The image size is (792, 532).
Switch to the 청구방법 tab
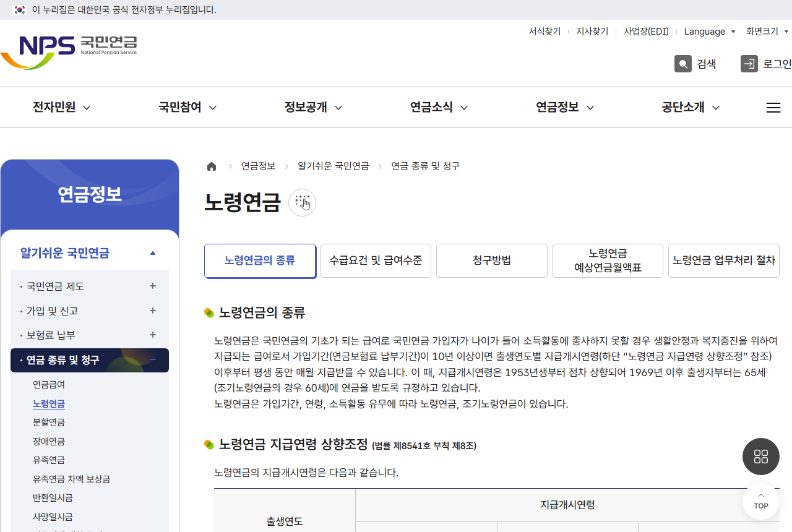click(x=492, y=260)
